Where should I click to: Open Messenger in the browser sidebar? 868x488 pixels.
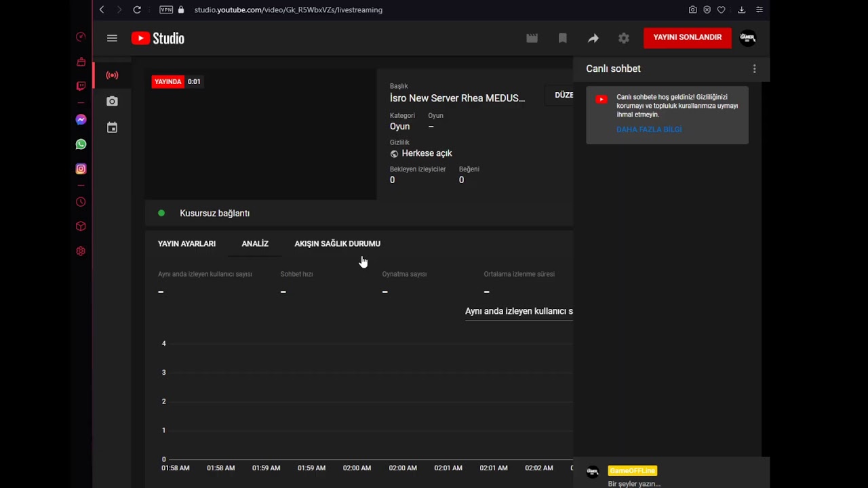[81, 120]
